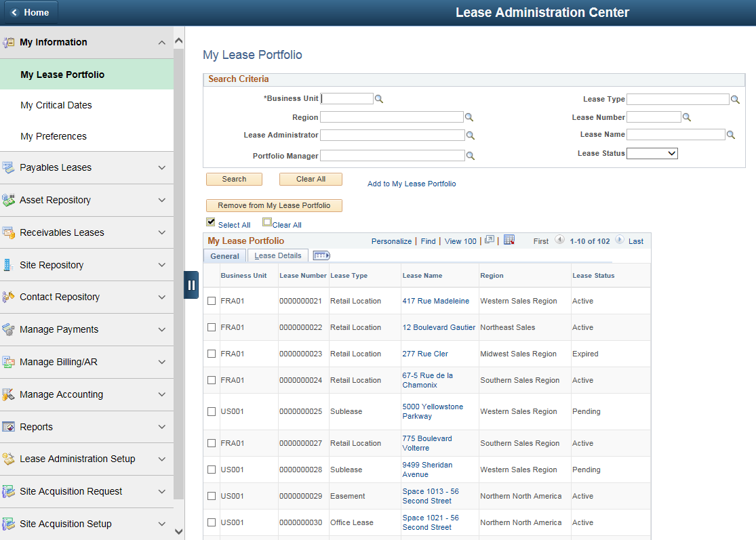The width and height of the screenshot is (756, 540).
Task: Download the grid to Excel spreadsheet icon
Action: (x=509, y=241)
